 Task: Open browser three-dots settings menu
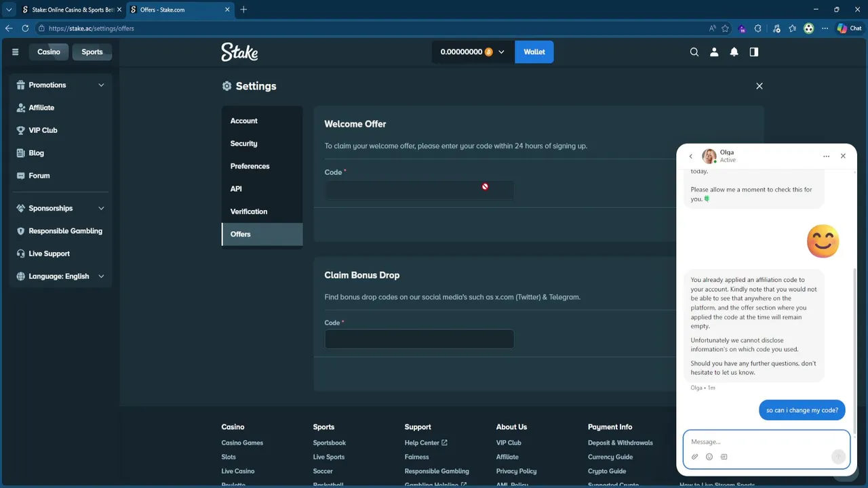[x=825, y=28]
